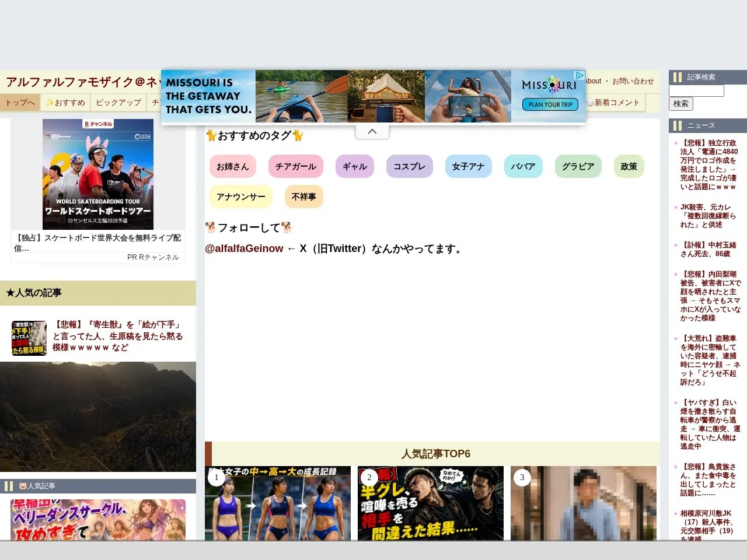Screen dimensions: 747x560
Task: Select the ババア tag
Action: 523,166
